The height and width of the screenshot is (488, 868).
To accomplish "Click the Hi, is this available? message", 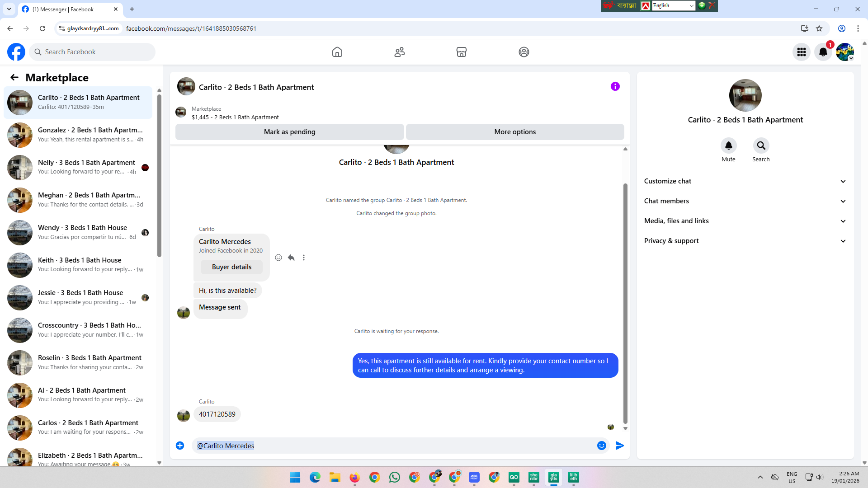I will click(227, 291).
